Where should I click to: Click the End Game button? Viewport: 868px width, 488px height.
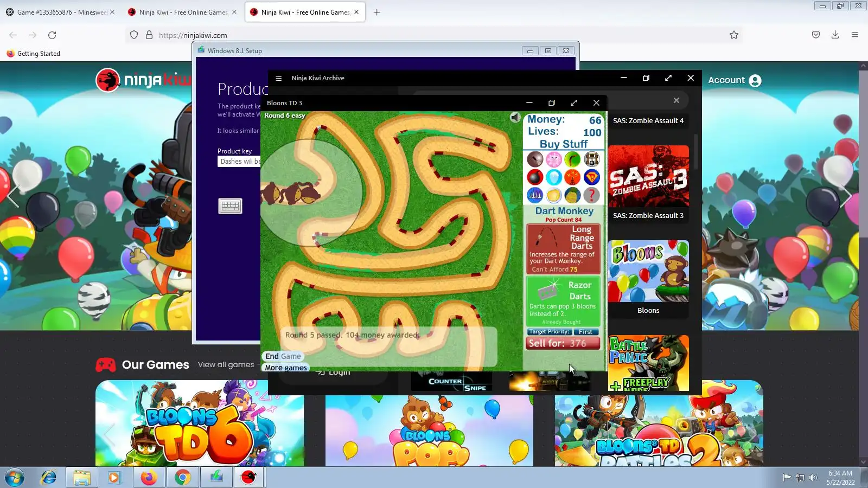click(x=283, y=356)
